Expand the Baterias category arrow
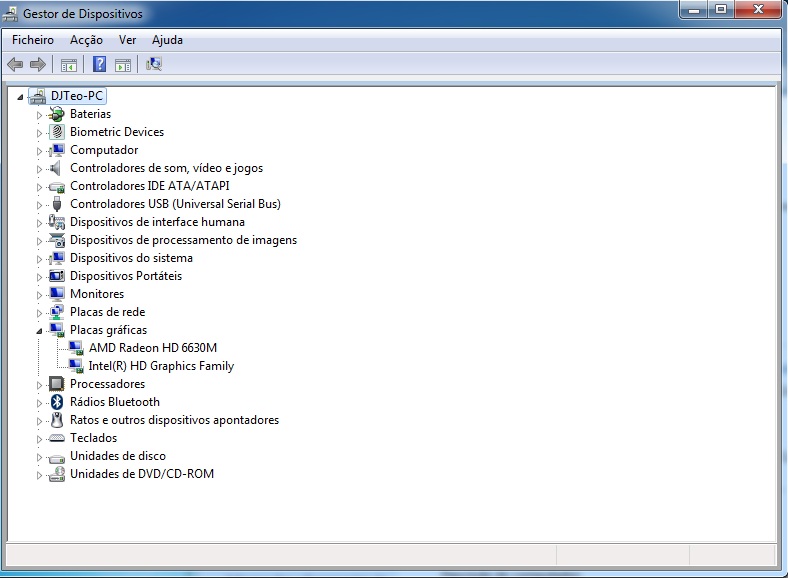 (39, 115)
